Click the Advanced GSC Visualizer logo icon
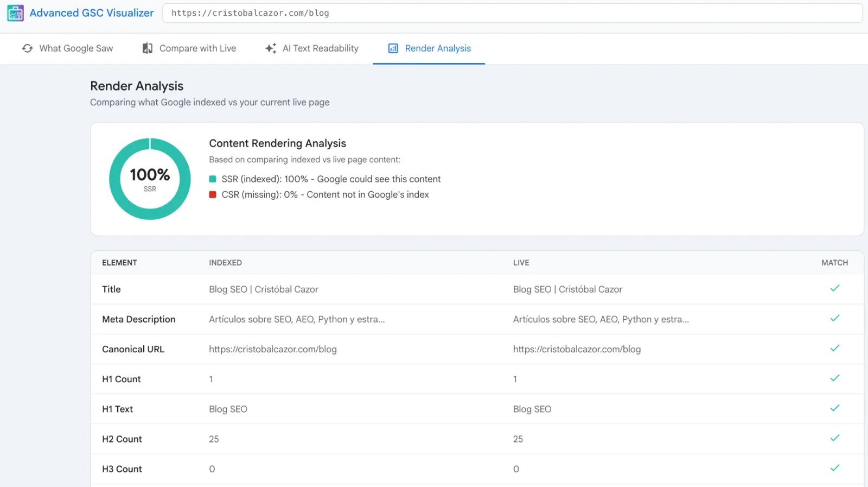868x487 pixels. (x=15, y=13)
